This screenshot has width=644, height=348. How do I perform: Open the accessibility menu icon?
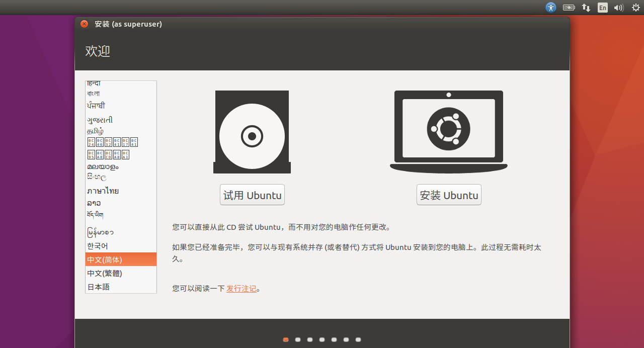click(551, 8)
